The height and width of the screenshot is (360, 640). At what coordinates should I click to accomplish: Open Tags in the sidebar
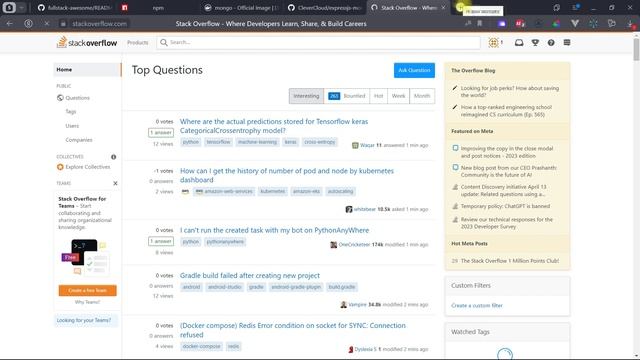(x=71, y=111)
